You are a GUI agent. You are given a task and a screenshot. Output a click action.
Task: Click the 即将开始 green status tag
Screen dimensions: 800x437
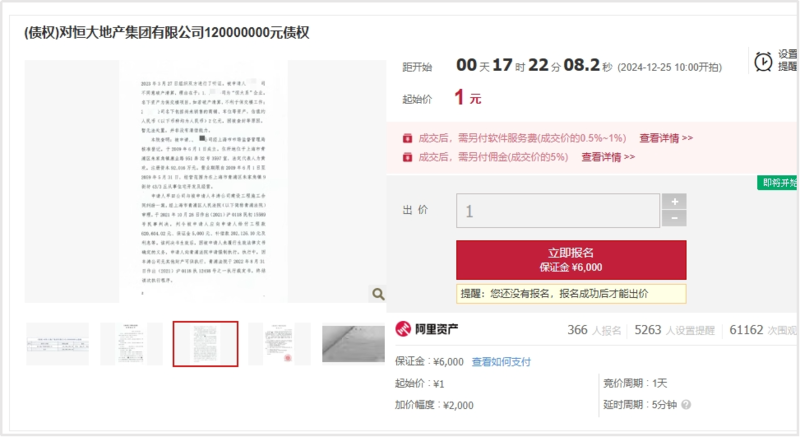(778, 183)
